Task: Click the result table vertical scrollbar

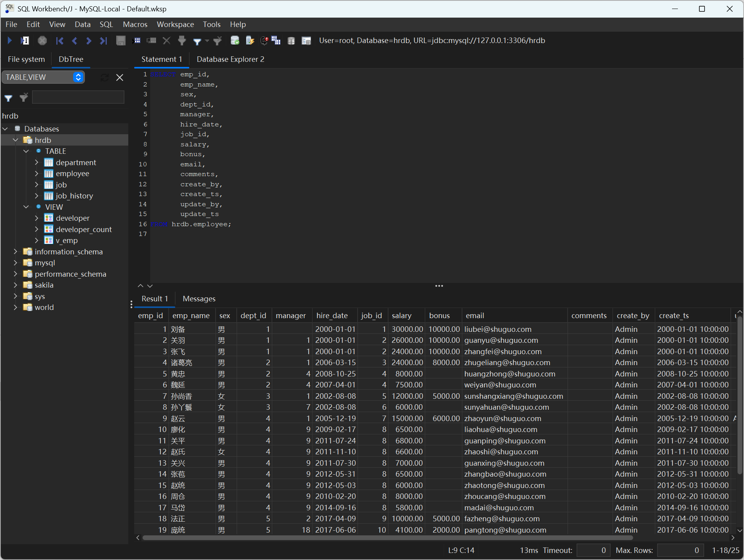Action: (739, 395)
